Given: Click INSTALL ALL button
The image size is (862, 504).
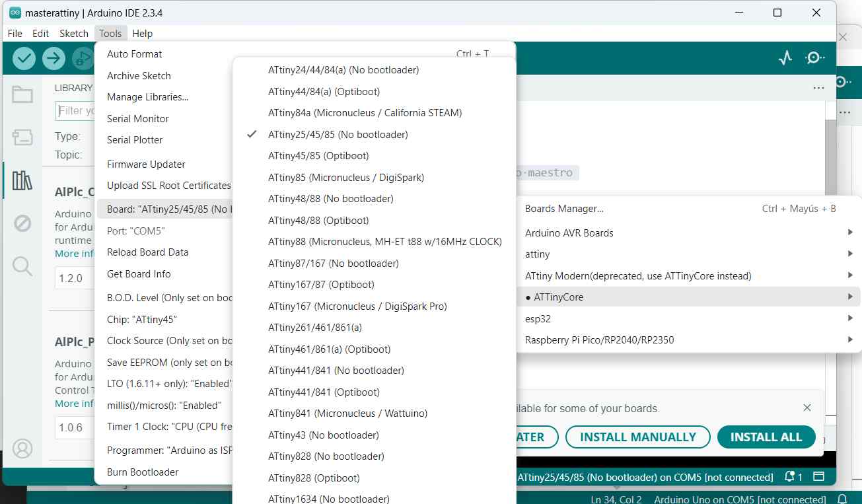Looking at the screenshot, I should (766, 437).
